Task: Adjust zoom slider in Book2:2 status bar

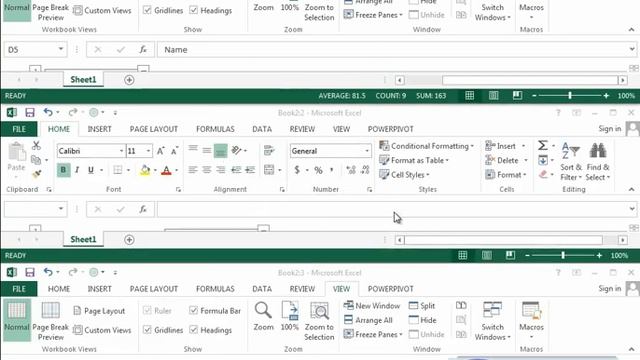Action: coord(563,256)
